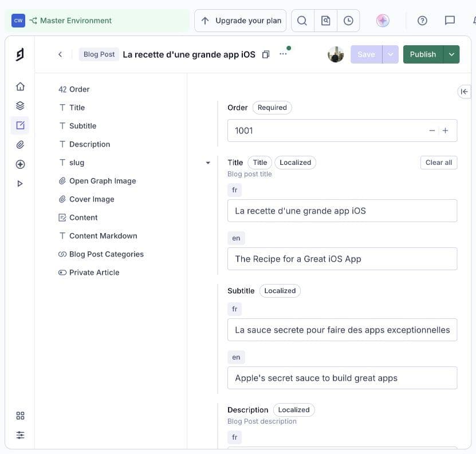Click the Publish button
This screenshot has width=476, height=454.
423,54
